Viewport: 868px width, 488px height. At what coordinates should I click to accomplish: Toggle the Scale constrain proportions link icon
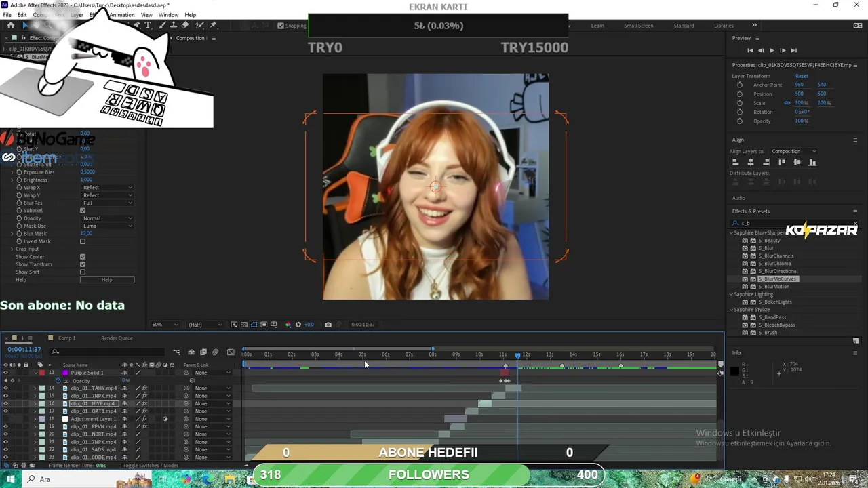click(x=787, y=103)
